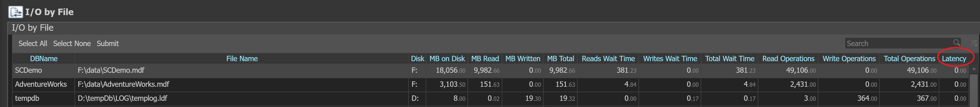
Task: Sort by the Reads Wait Time column
Action: pos(608,58)
